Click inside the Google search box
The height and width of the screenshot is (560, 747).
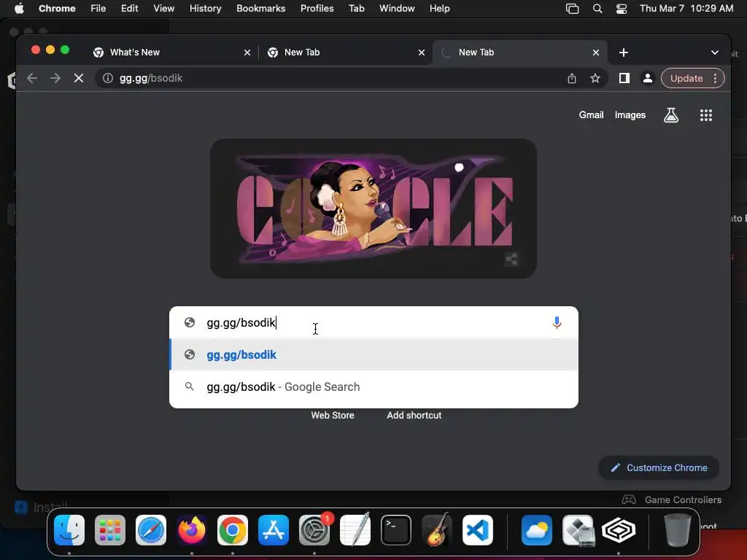(x=374, y=322)
